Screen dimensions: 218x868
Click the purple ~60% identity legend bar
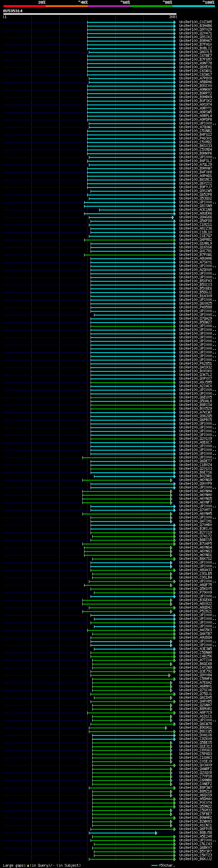(x=109, y=6)
